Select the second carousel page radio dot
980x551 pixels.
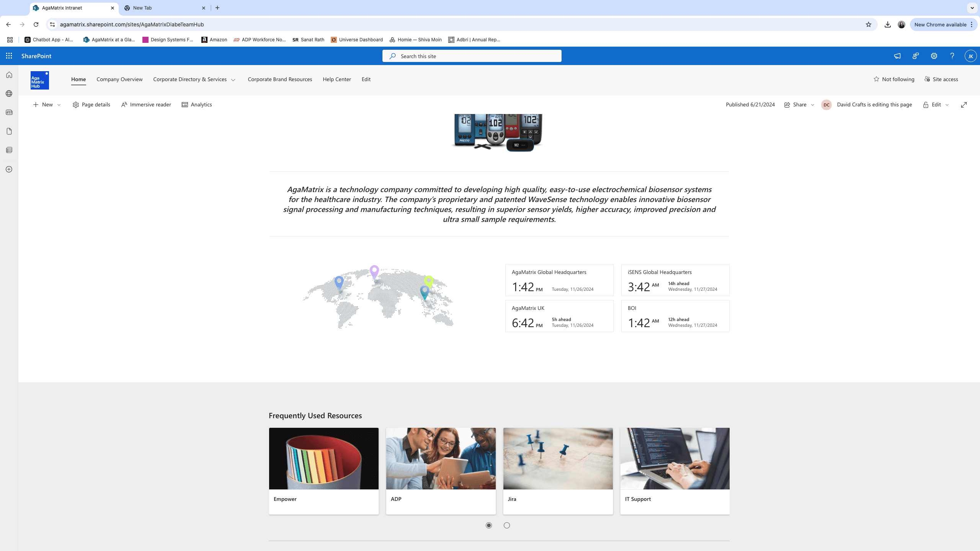[507, 525]
